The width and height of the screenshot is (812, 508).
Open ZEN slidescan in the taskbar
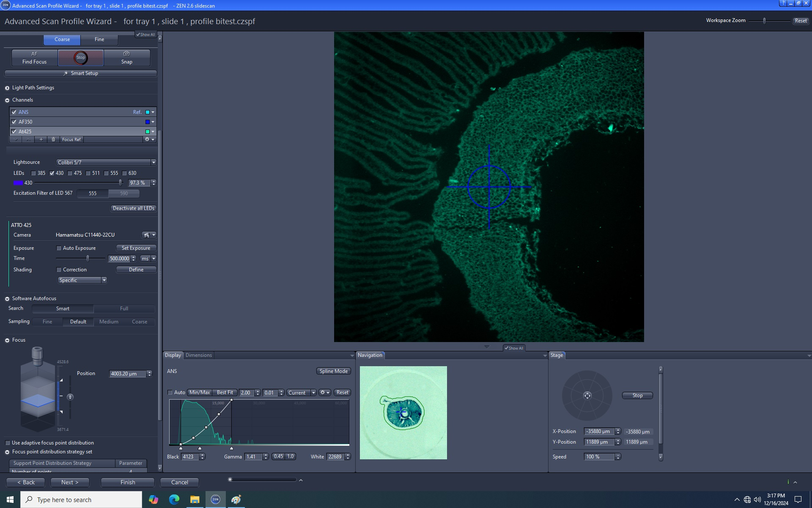tap(215, 500)
